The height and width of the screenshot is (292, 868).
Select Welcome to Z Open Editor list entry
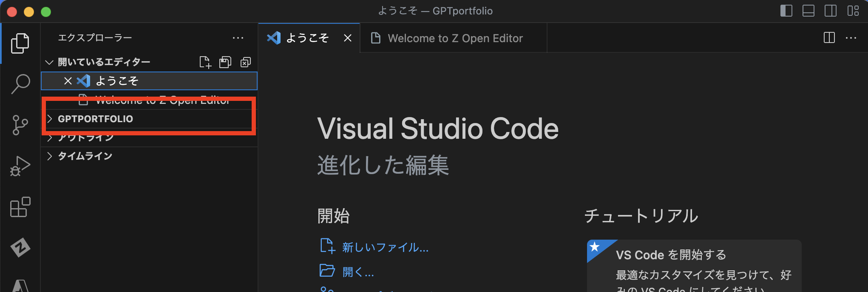149,100
